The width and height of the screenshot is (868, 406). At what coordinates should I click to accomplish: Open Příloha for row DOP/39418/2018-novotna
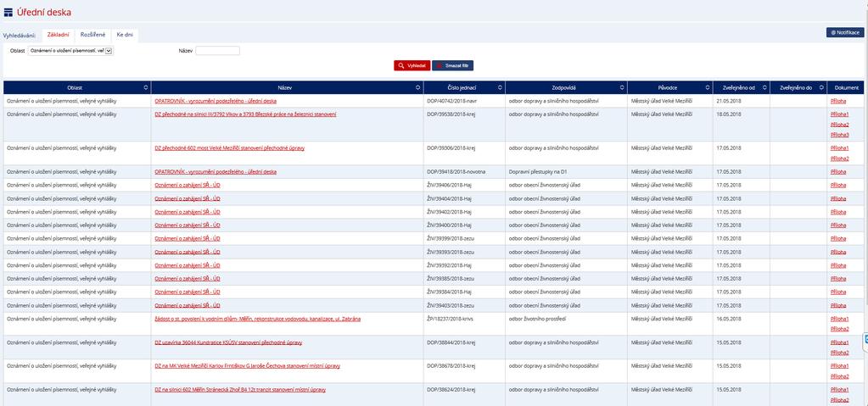click(x=838, y=172)
